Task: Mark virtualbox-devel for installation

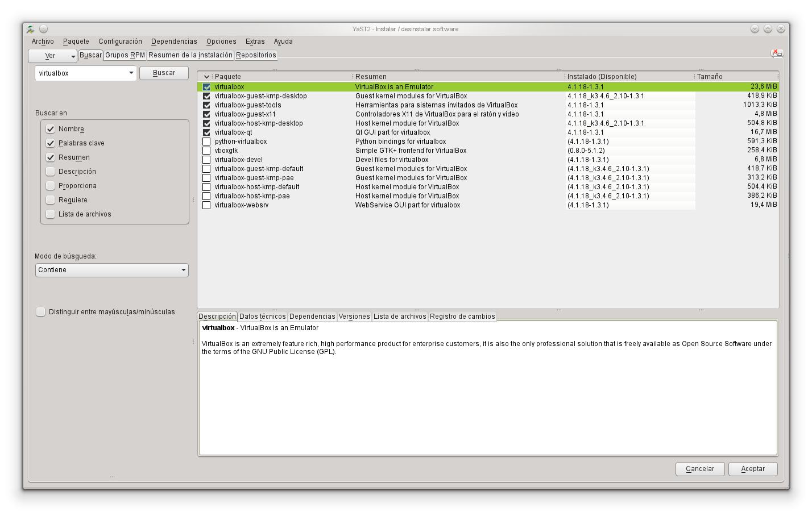Action: click(x=206, y=160)
